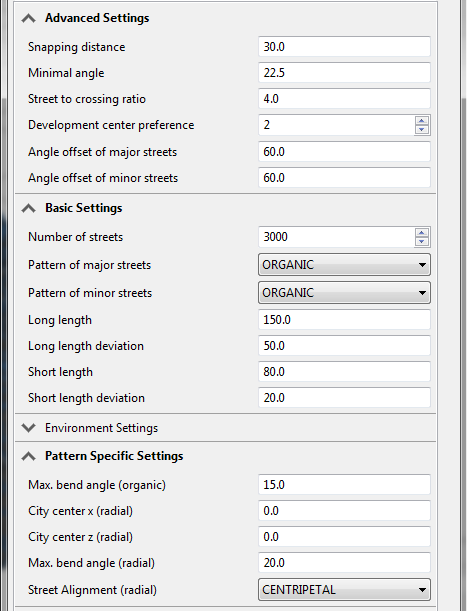Open the Pattern of minor streets dropdown
This screenshot has width=467, height=611.
point(344,293)
